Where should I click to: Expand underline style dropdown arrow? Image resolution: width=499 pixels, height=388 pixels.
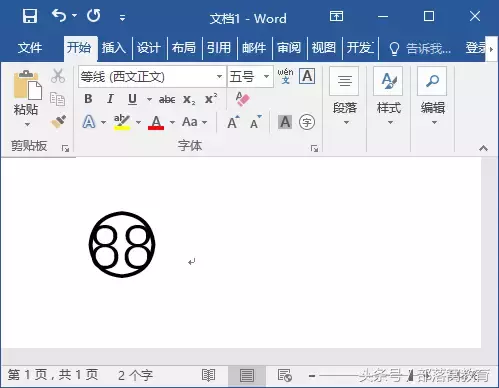(149, 99)
